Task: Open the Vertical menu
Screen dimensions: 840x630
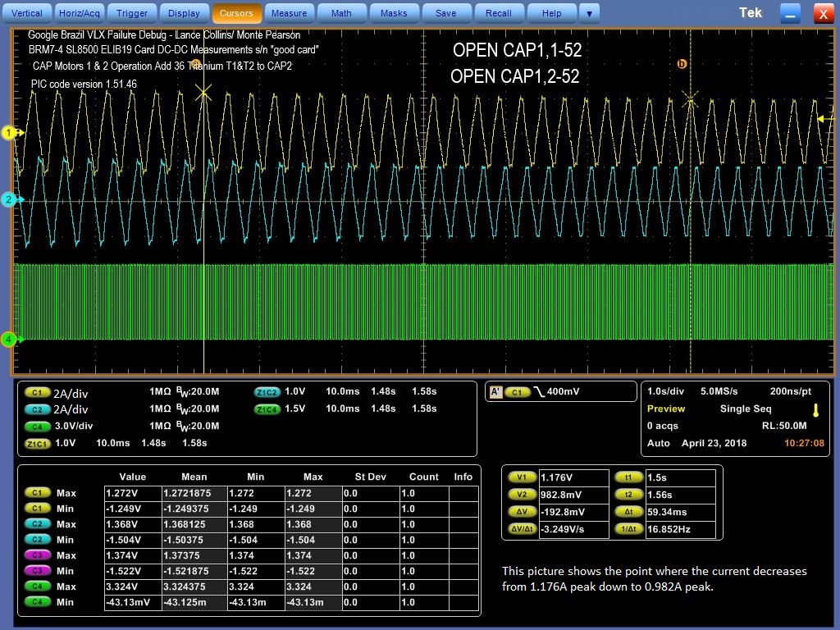Action: 27,13
